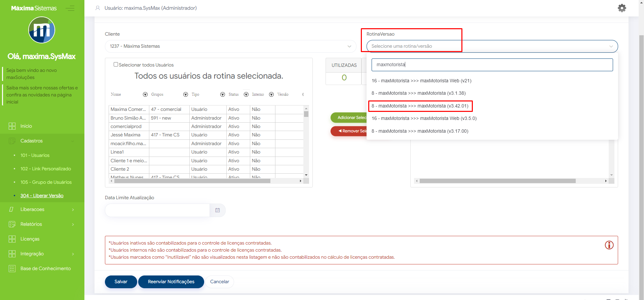
Task: Open Licenças in the sidebar
Action: pyautogui.click(x=30, y=239)
